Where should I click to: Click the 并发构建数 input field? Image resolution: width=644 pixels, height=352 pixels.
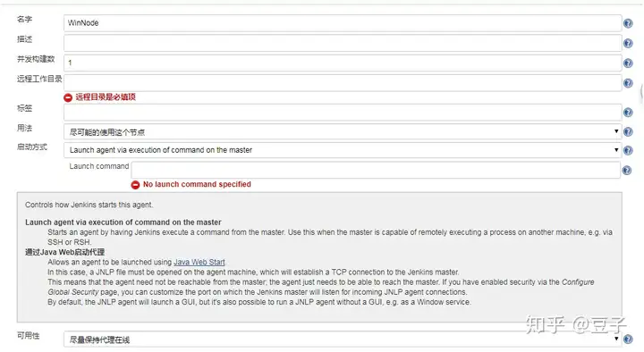342,63
